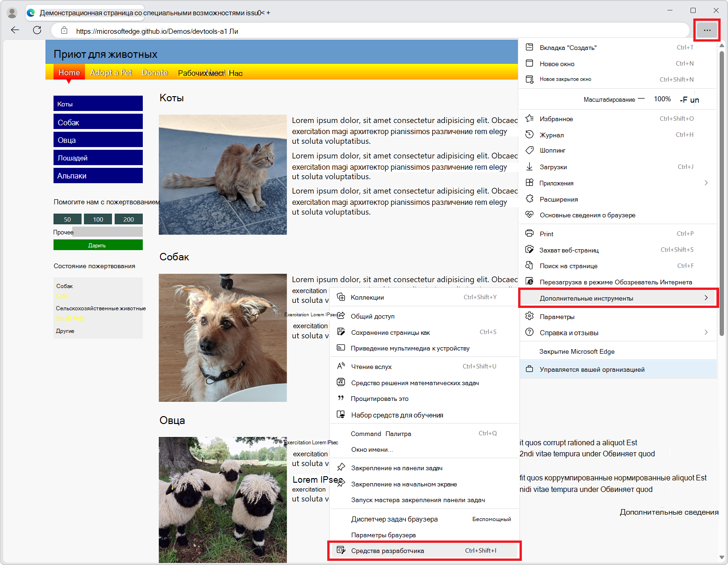Open the Home navigation tab
The image size is (728, 565).
(69, 72)
